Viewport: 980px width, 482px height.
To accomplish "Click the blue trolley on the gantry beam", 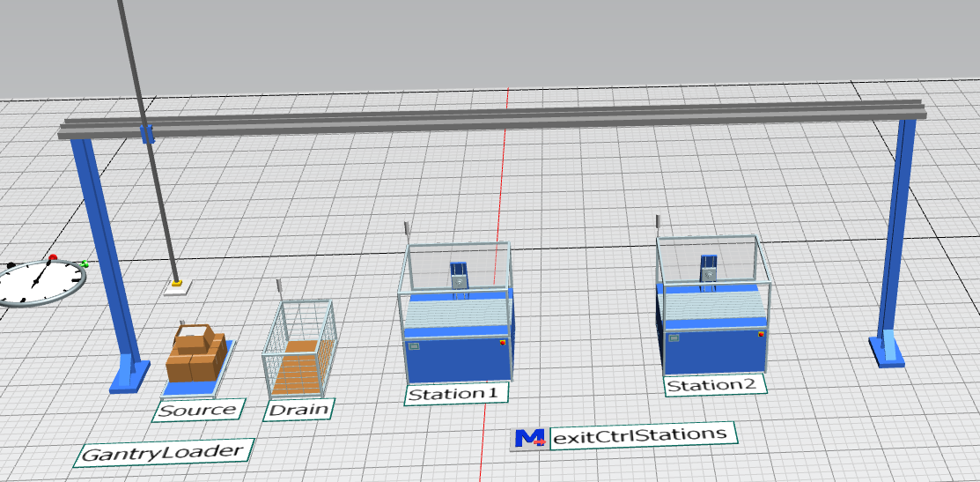I will click(x=146, y=135).
